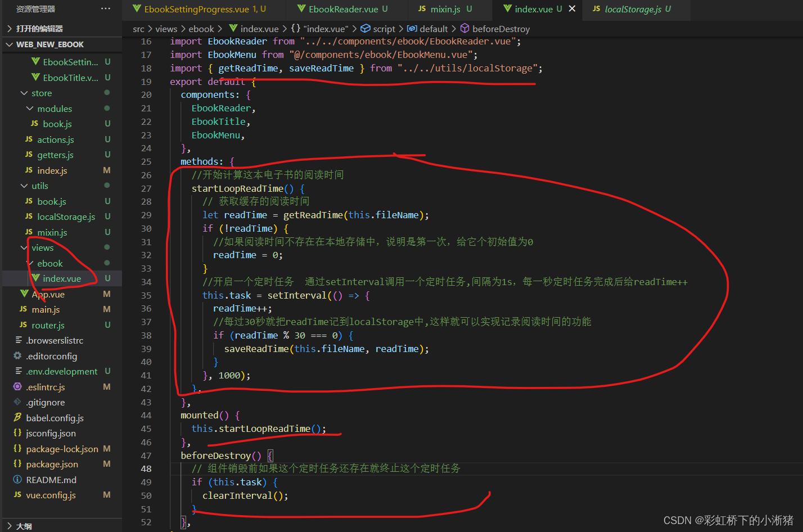Click the JS icon on mixin.js tab

pyautogui.click(x=422, y=8)
